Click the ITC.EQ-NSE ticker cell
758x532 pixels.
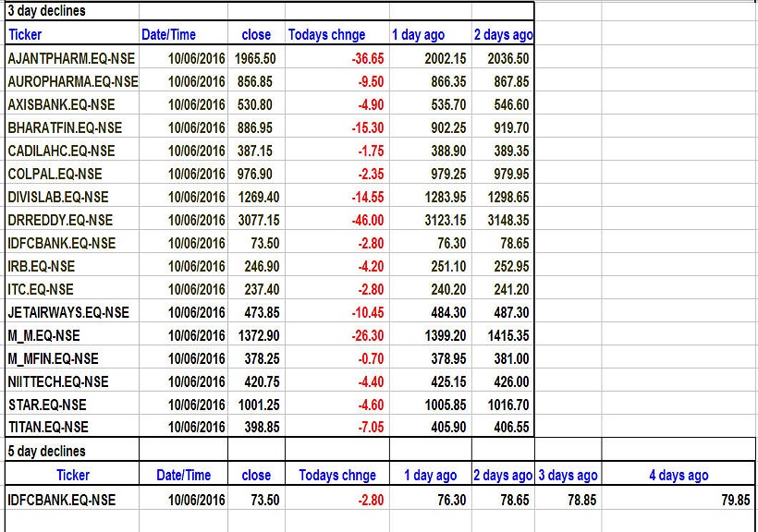click(x=40, y=289)
